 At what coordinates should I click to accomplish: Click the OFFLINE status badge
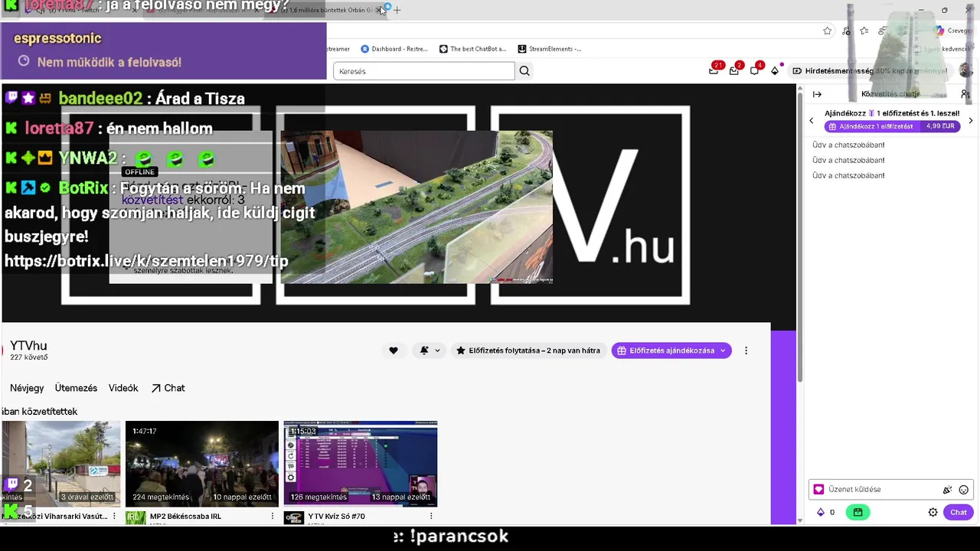(x=139, y=172)
